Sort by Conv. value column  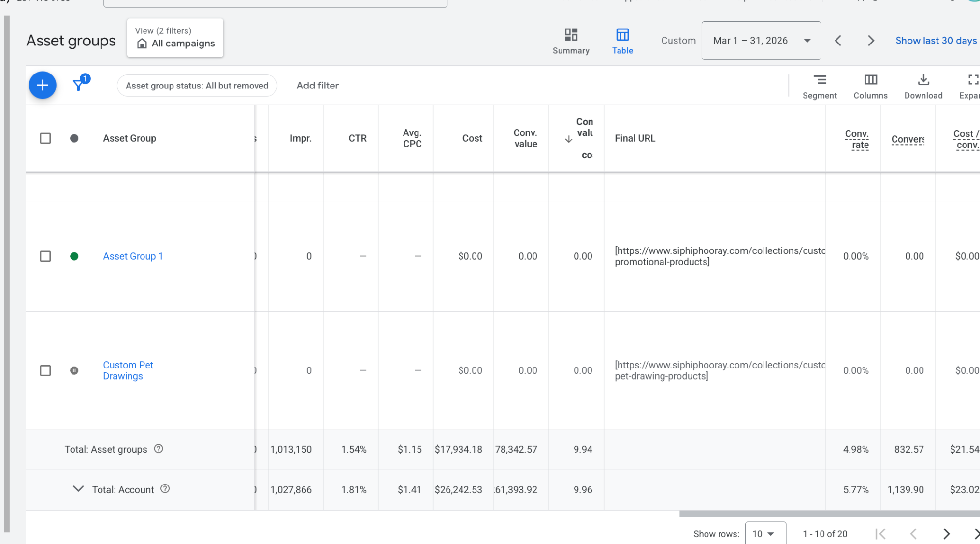coord(525,138)
